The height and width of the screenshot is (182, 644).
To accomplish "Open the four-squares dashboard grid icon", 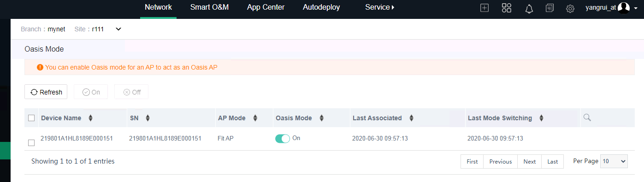I will [507, 8].
